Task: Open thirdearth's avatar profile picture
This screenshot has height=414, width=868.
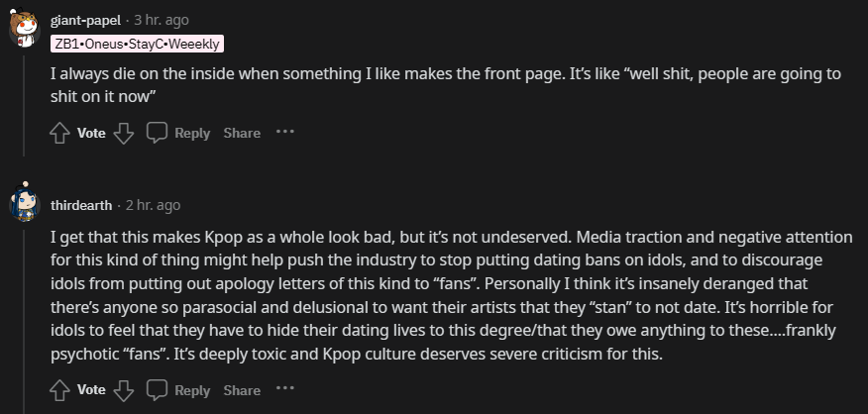Action: click(x=24, y=204)
